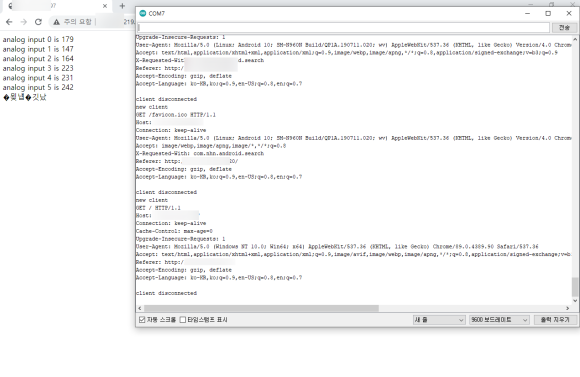Click text 'analog input 0 is 179'

click(x=38, y=39)
